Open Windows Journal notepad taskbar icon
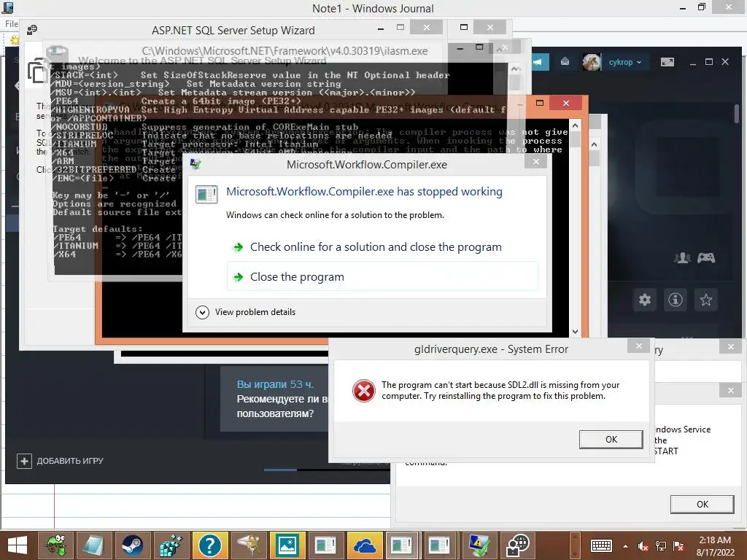Screen dimensions: 747x560 [93, 545]
